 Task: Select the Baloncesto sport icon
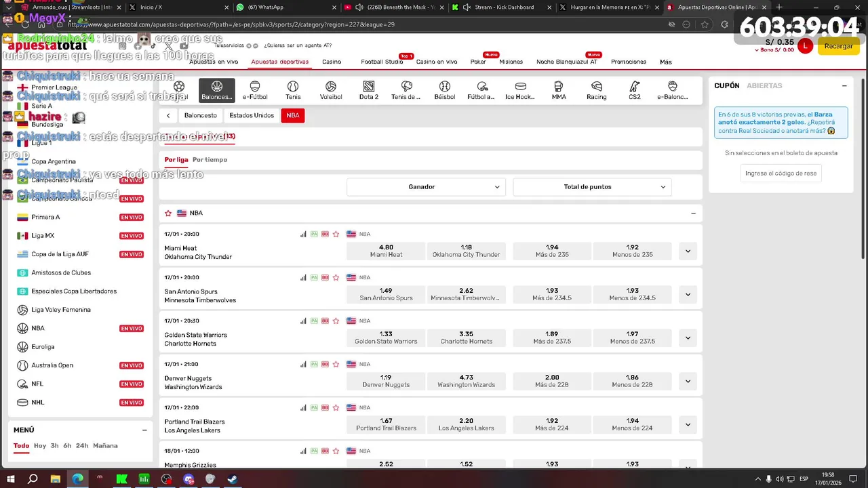pos(217,90)
